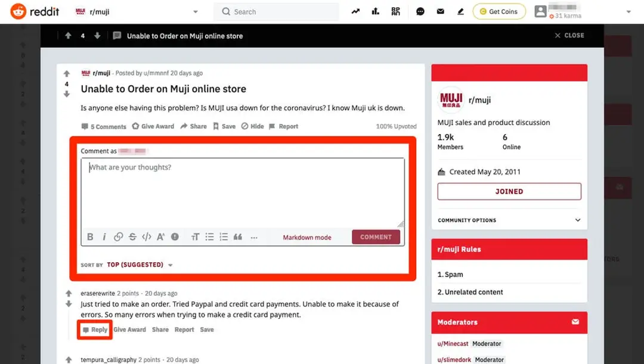Click the JOINED button
Image resolution: width=644 pixels, height=364 pixels.
pos(509,191)
